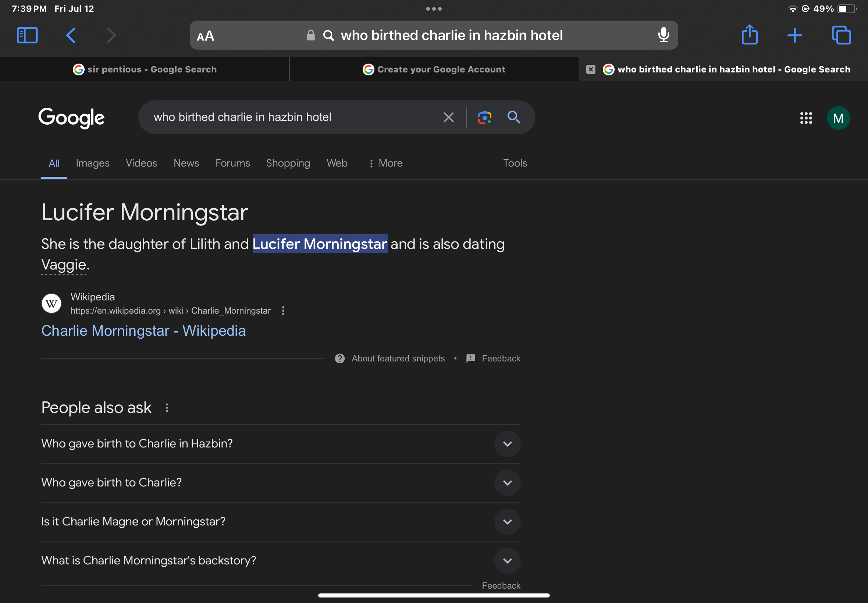Image resolution: width=868 pixels, height=603 pixels.
Task: Click the featured snippet Feedback icon
Action: (x=470, y=358)
